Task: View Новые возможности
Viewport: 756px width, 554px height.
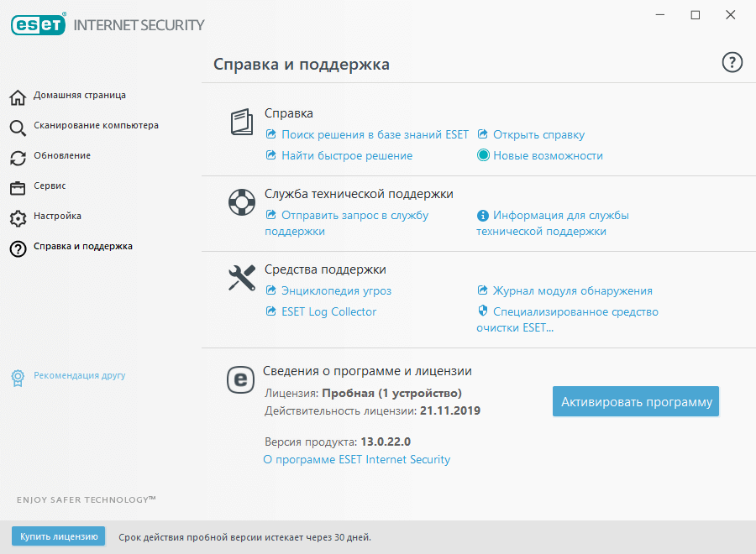Action: 548,155
